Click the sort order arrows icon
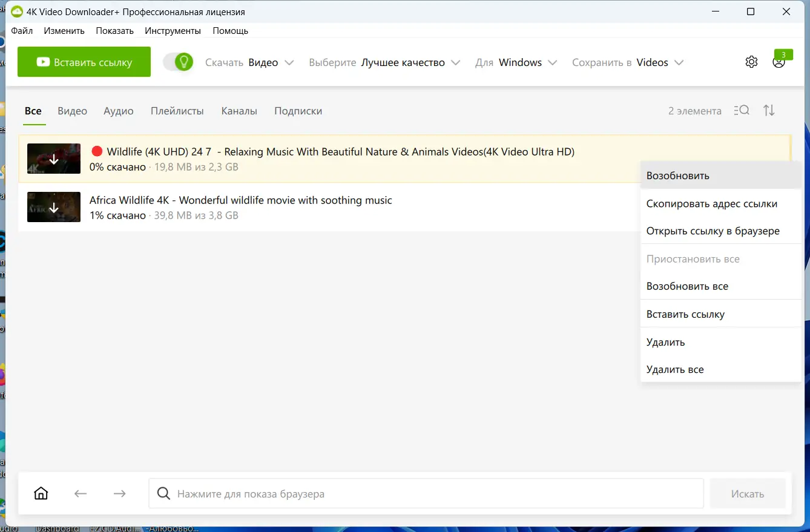Screen dimensions: 810x532 pos(769,110)
